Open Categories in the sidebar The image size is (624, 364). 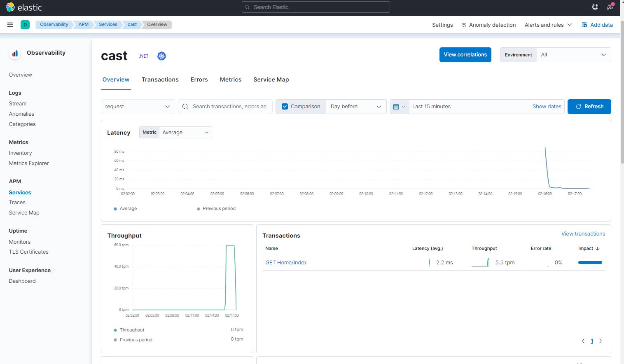point(22,124)
